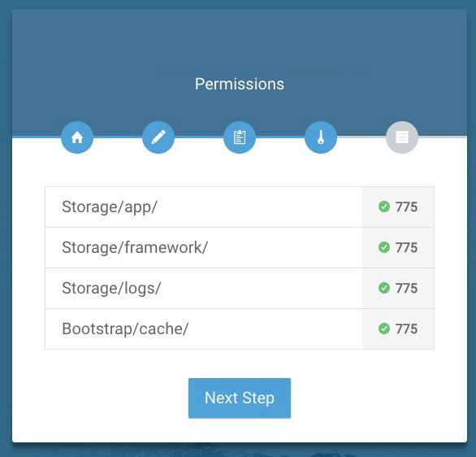Click the 775 value for Bootstrap/cache/
476x457 pixels.
[406, 329]
